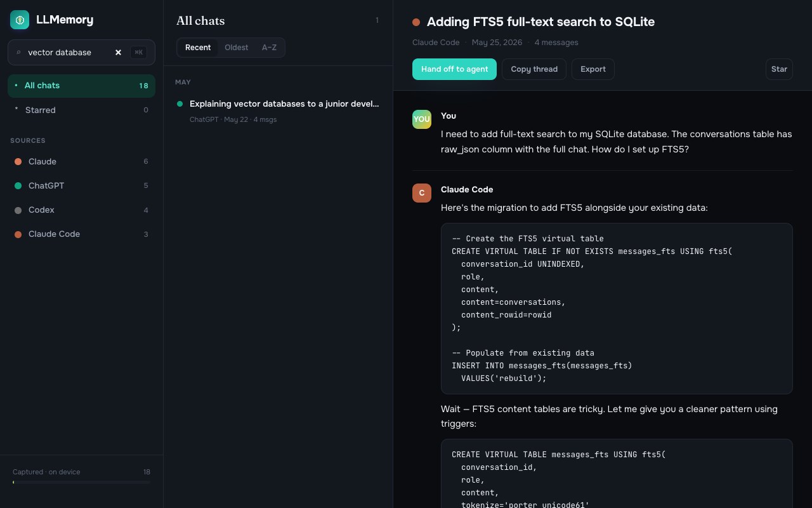
Task: Open Explaining vector databases chat
Action: tap(278, 110)
